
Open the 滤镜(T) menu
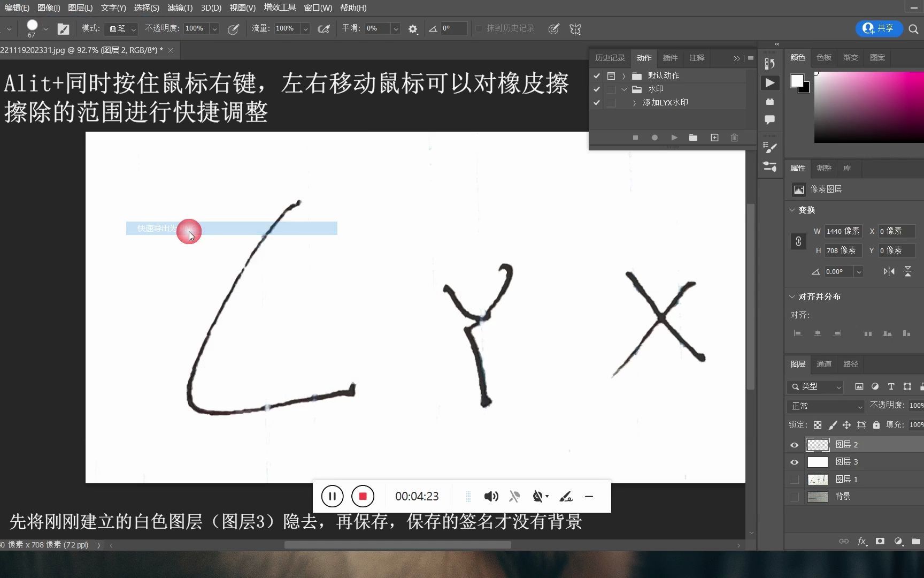click(180, 7)
